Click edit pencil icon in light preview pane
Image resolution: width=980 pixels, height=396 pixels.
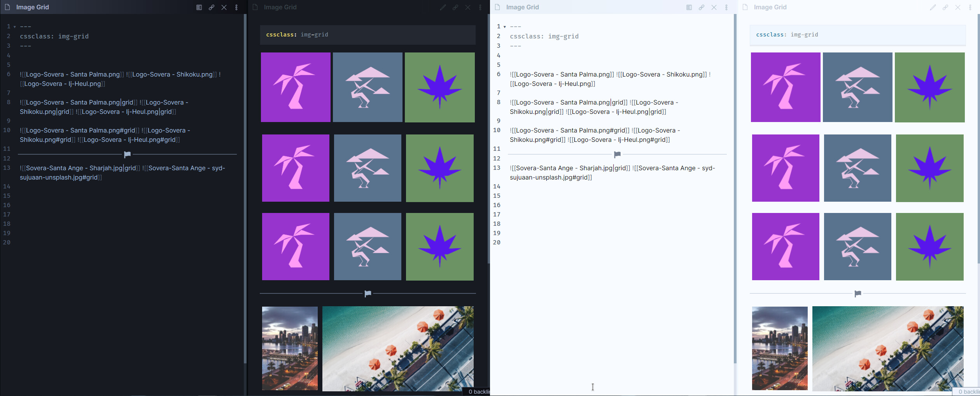pyautogui.click(x=933, y=7)
